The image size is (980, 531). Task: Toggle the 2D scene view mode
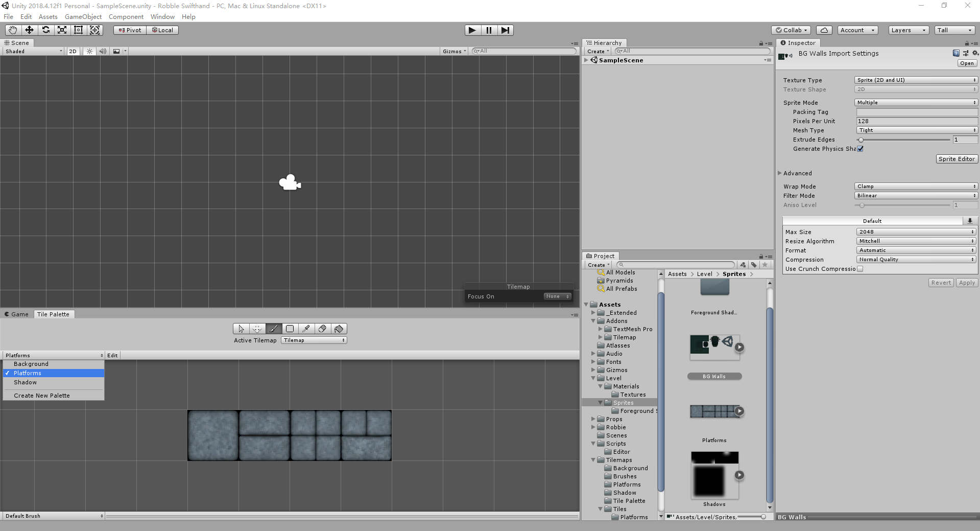pyautogui.click(x=73, y=51)
